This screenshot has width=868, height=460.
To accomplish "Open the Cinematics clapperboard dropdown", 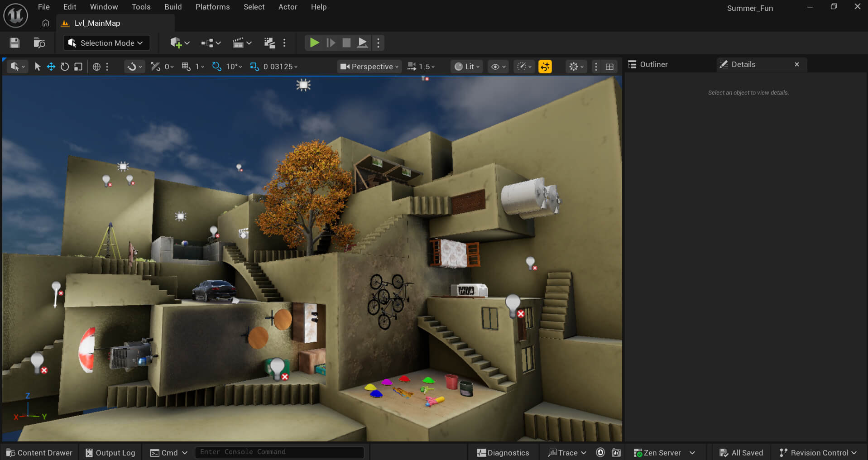I will click(242, 43).
